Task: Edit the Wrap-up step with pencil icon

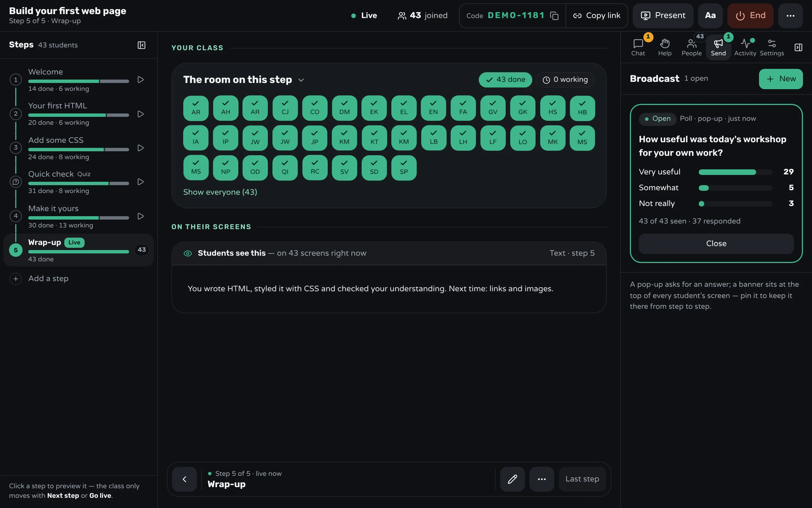Action: point(512,479)
